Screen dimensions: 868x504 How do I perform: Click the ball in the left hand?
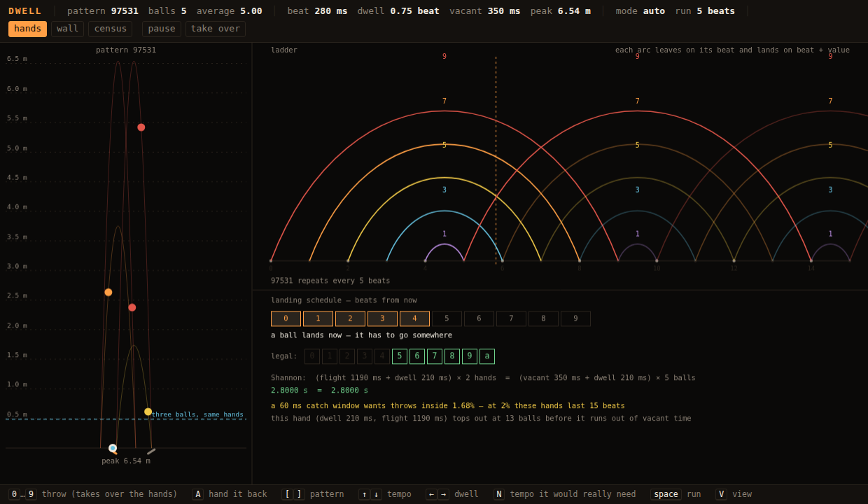[x=113, y=448]
